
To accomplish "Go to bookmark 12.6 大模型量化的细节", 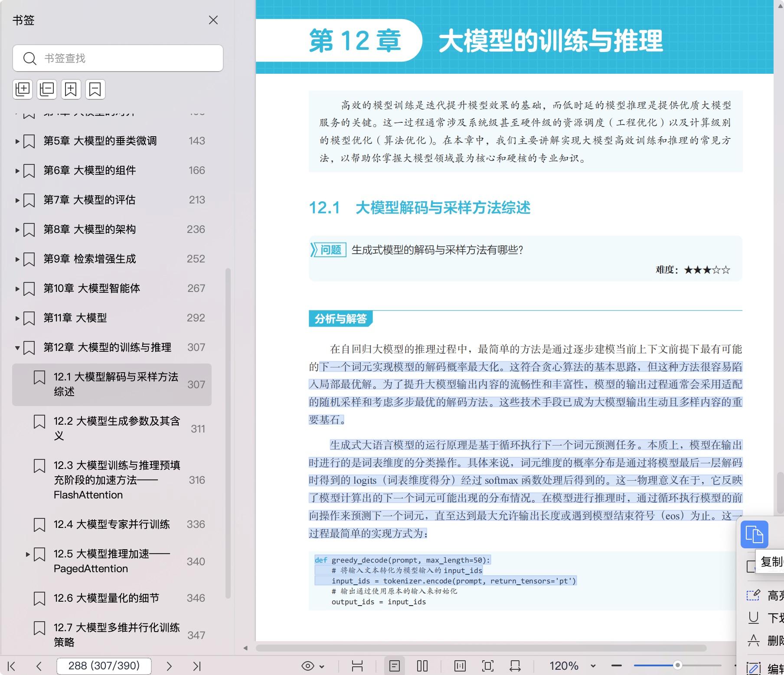I will tap(107, 598).
